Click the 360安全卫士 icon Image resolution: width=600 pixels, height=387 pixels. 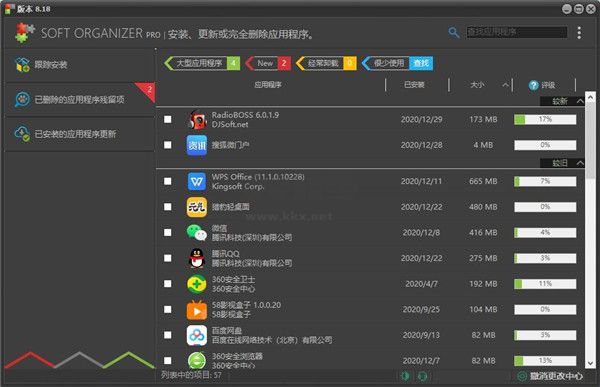tap(197, 284)
